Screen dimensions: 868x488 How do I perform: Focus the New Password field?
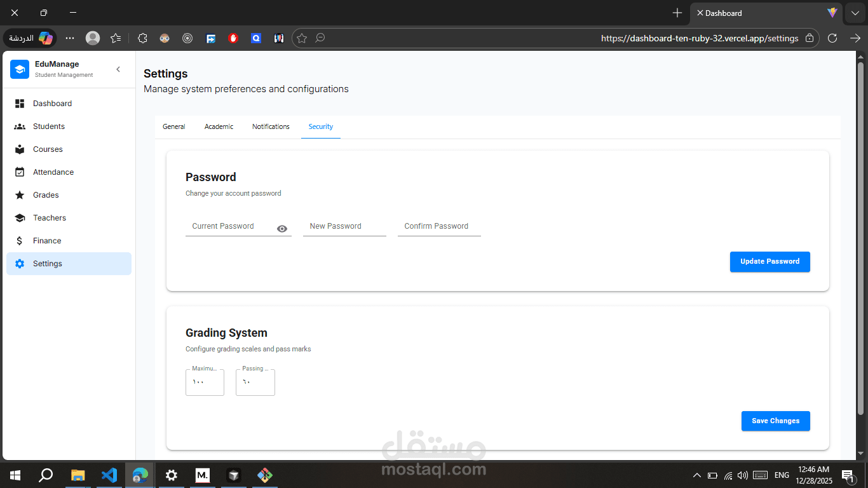(x=344, y=226)
